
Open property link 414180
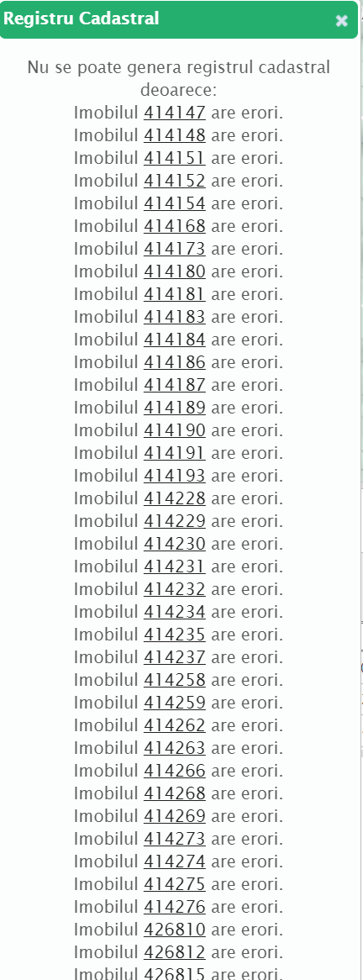tap(174, 271)
